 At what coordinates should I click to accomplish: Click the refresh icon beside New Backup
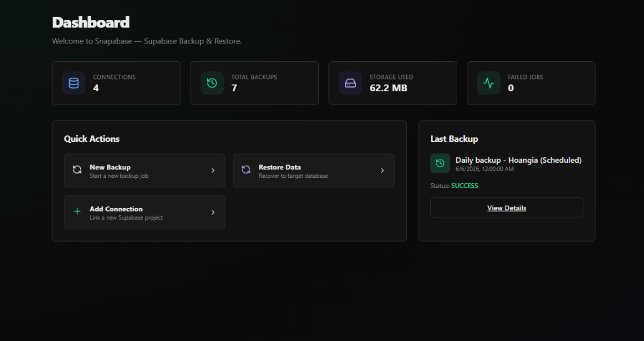(x=77, y=170)
